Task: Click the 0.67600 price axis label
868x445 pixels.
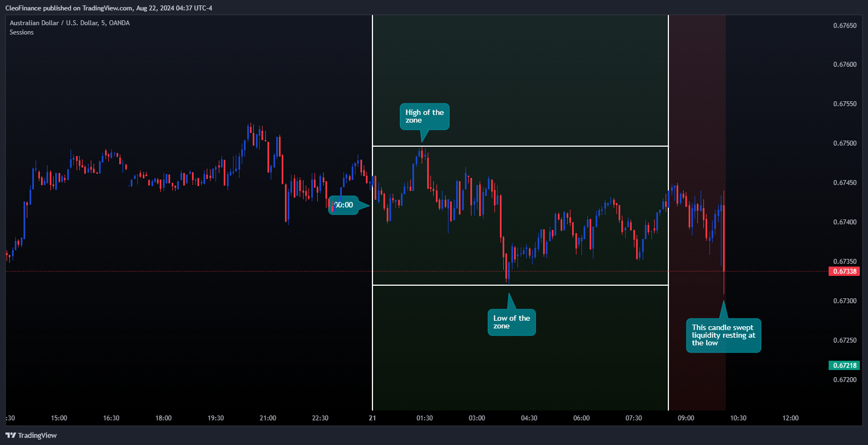Action: (x=844, y=65)
